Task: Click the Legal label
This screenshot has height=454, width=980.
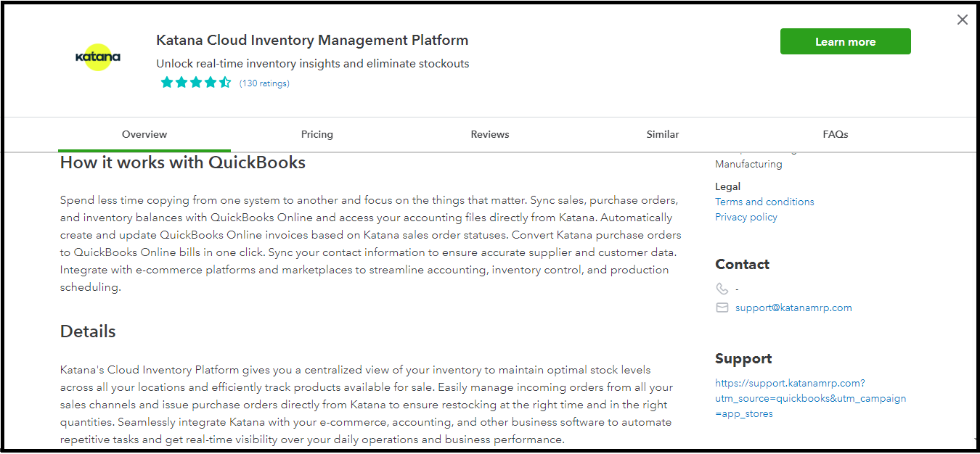Action: pyautogui.click(x=728, y=186)
